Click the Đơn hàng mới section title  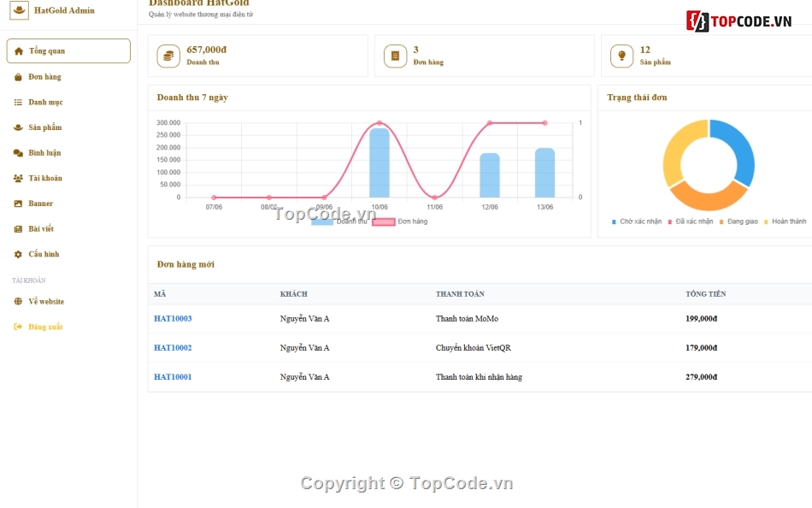coord(185,264)
